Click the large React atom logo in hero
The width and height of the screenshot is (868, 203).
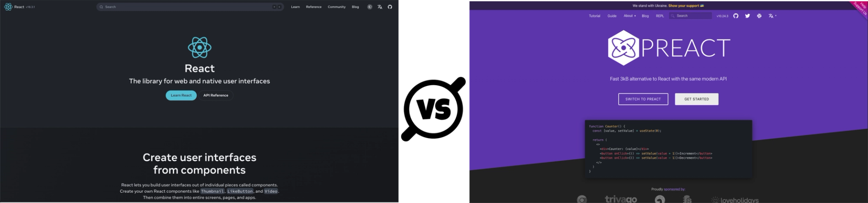tap(199, 47)
